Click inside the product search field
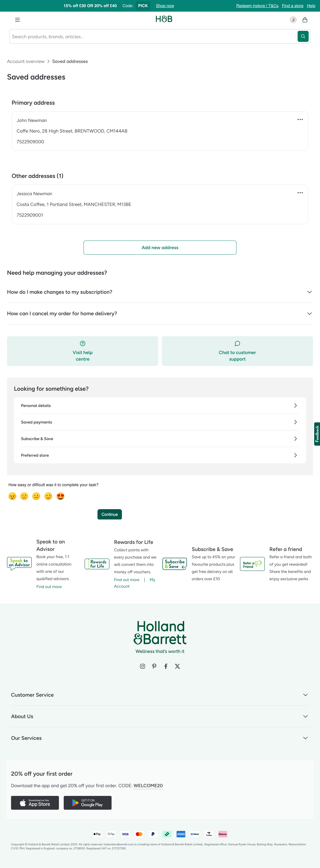Image resolution: width=320 pixels, height=868 pixels. click(135, 36)
